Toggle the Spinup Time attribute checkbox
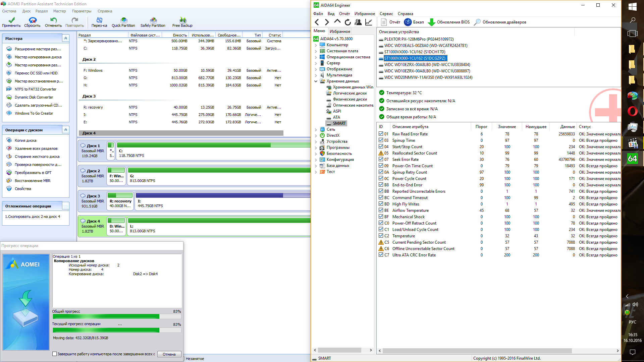 coord(381,140)
